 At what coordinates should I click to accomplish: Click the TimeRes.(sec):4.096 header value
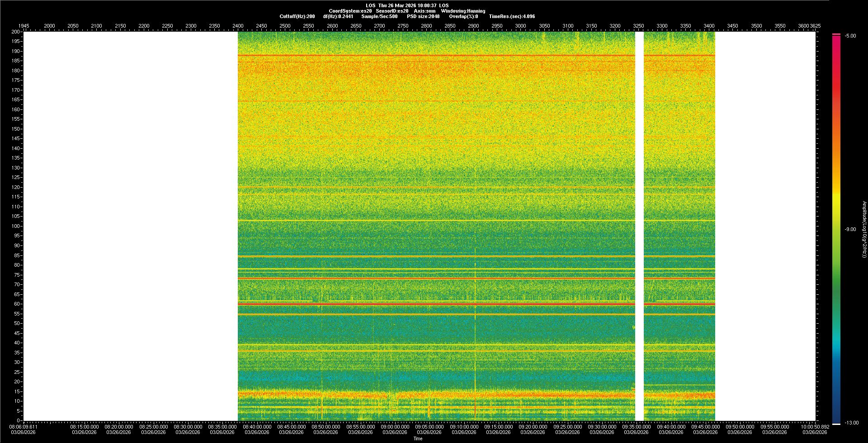[512, 16]
